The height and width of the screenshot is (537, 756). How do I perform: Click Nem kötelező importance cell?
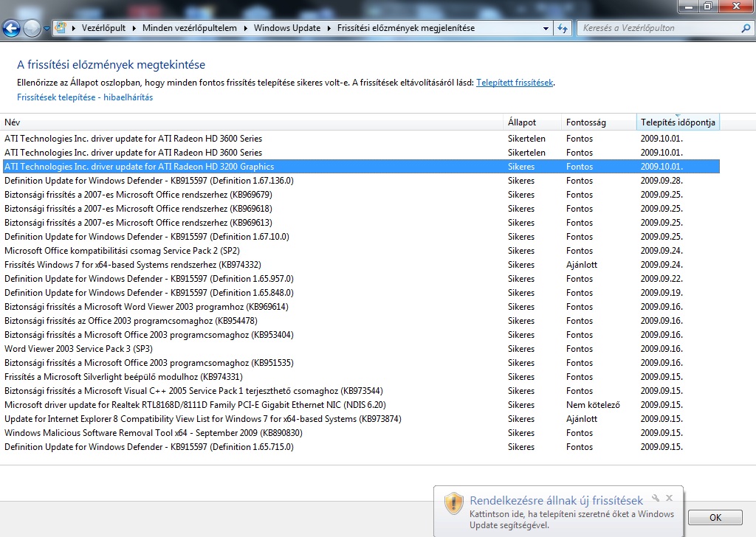coord(593,404)
